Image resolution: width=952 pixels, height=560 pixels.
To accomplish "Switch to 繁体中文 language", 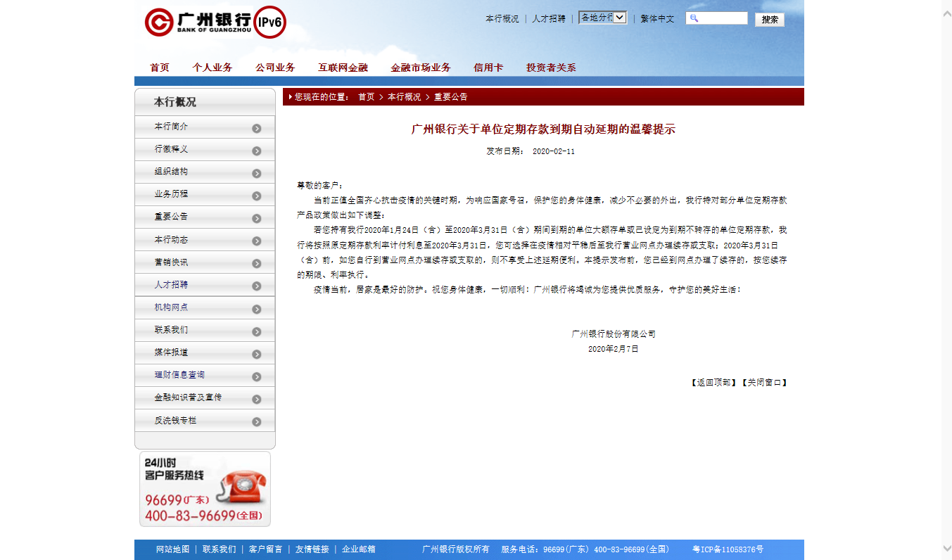I will pyautogui.click(x=657, y=19).
